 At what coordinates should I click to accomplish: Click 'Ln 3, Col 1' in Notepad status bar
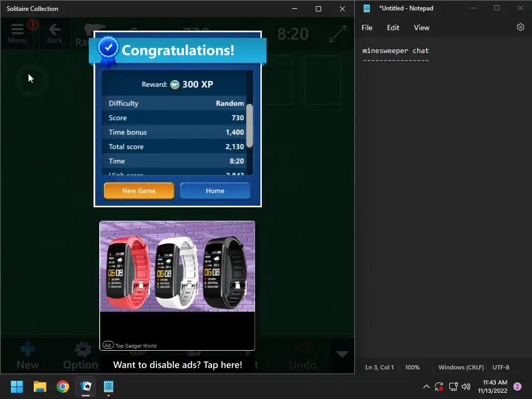(379, 367)
